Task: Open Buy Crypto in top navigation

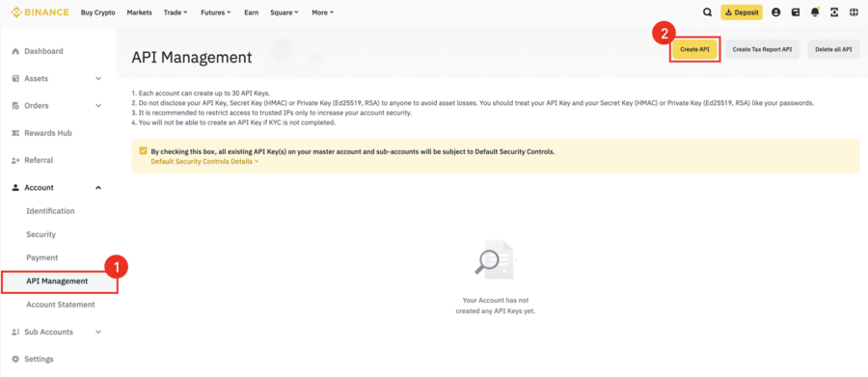Action: pos(98,13)
